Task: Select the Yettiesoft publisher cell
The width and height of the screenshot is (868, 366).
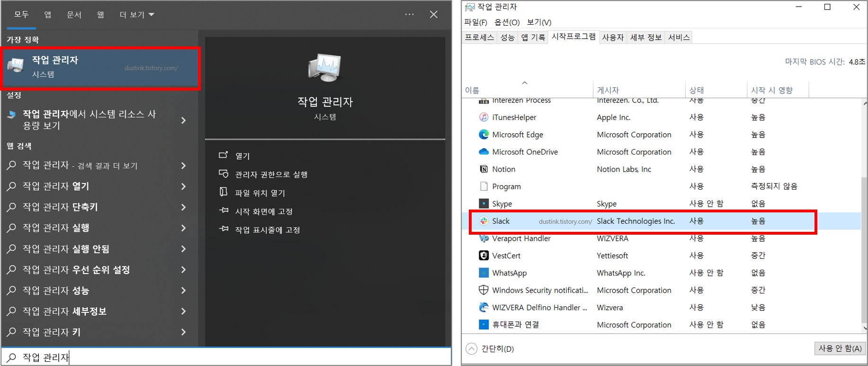Action: pos(612,256)
